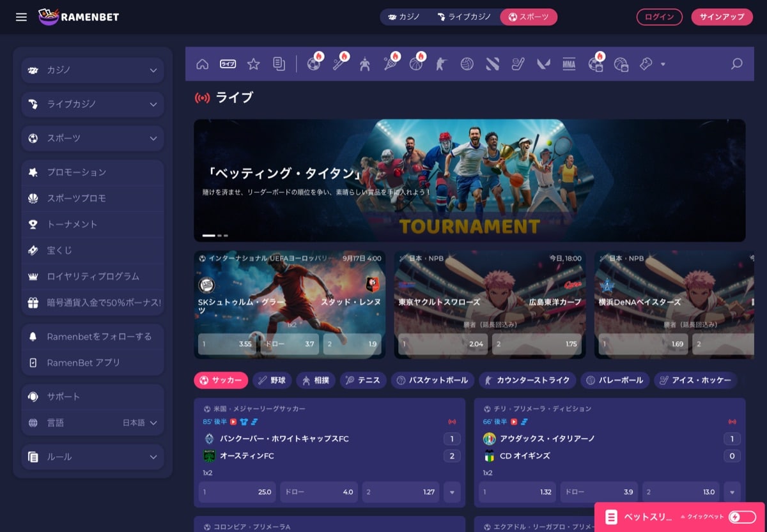Open the bet history documents icon
This screenshot has height=532, width=767.
[x=279, y=64]
